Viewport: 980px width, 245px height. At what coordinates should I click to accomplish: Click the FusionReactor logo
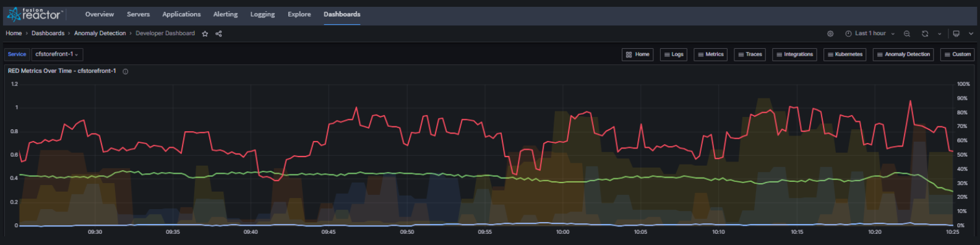click(35, 14)
